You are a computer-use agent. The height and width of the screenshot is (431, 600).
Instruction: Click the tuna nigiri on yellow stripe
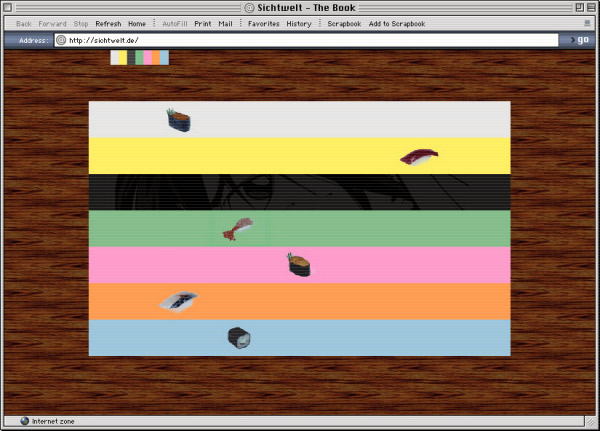click(x=419, y=157)
